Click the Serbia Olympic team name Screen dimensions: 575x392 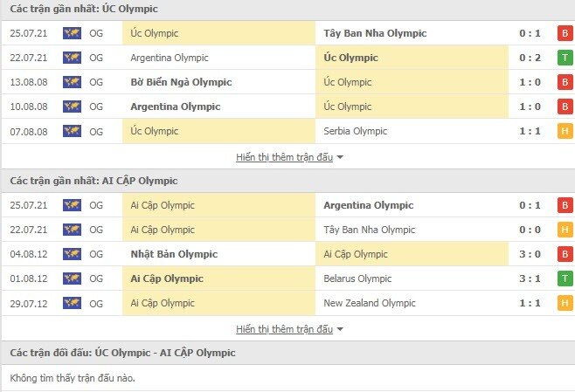[355, 131]
